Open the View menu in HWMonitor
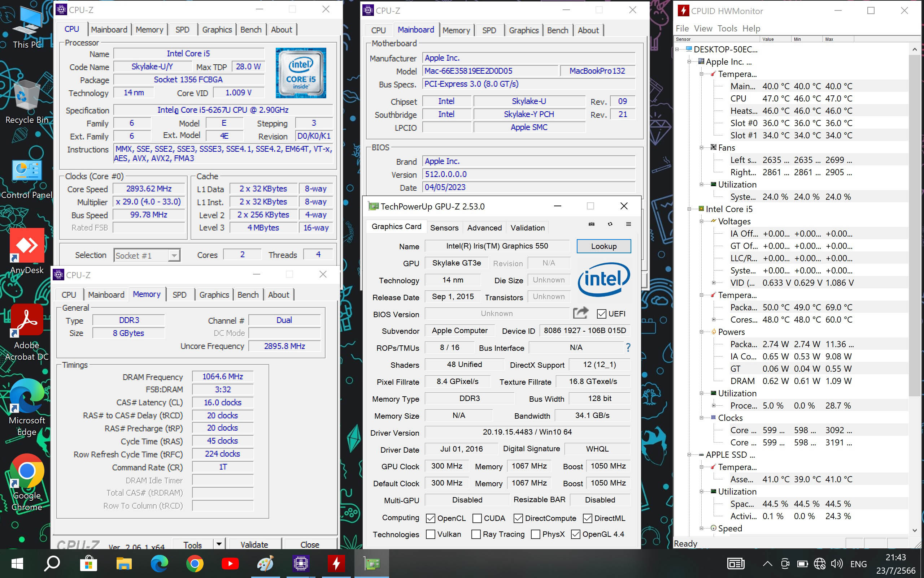Screen dimensions: 924x578 pyautogui.click(x=703, y=29)
